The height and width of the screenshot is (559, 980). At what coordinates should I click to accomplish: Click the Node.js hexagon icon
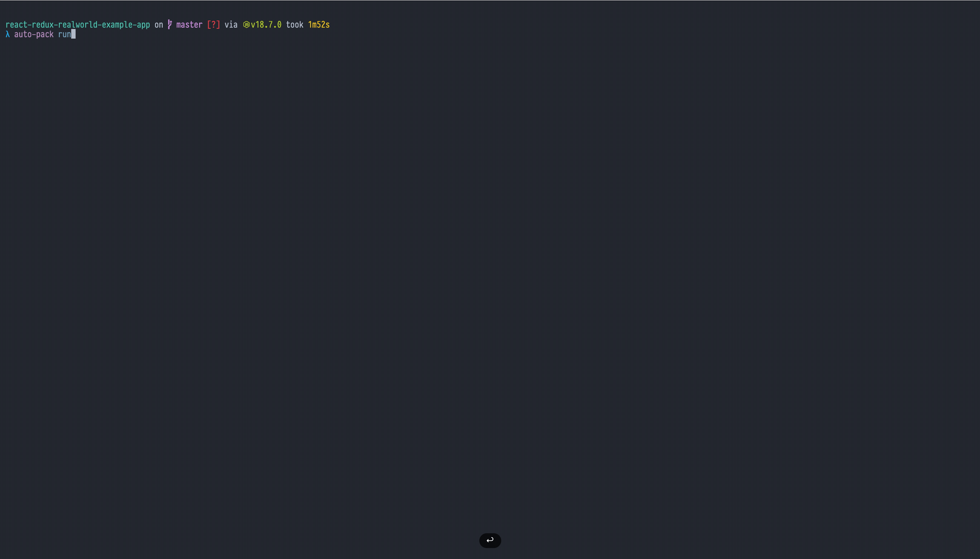[247, 25]
